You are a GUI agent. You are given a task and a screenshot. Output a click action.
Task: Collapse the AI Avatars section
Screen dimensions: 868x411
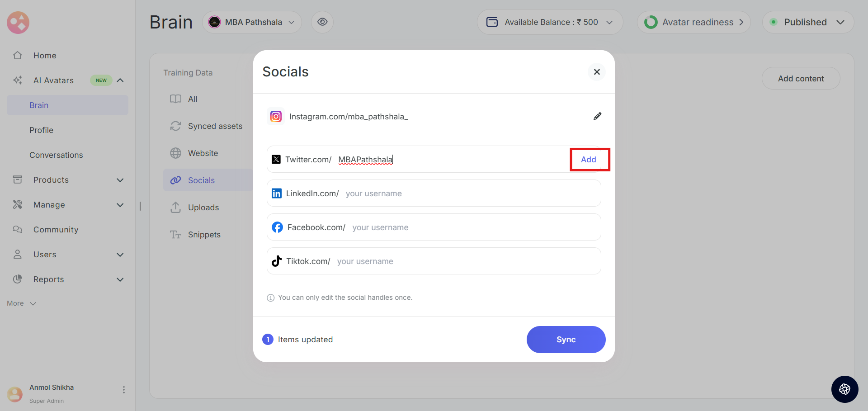click(120, 80)
